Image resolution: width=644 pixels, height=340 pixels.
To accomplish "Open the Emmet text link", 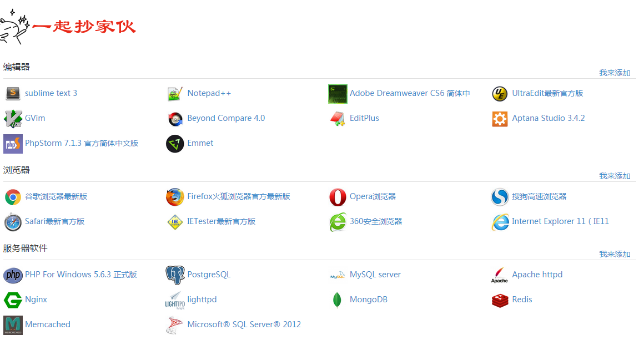I will tap(200, 143).
